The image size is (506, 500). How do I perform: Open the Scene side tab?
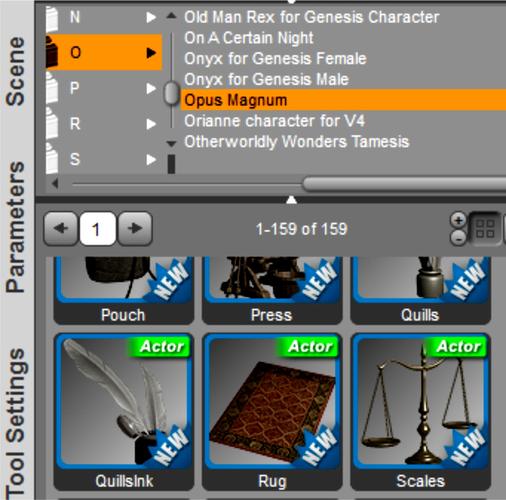point(16,71)
